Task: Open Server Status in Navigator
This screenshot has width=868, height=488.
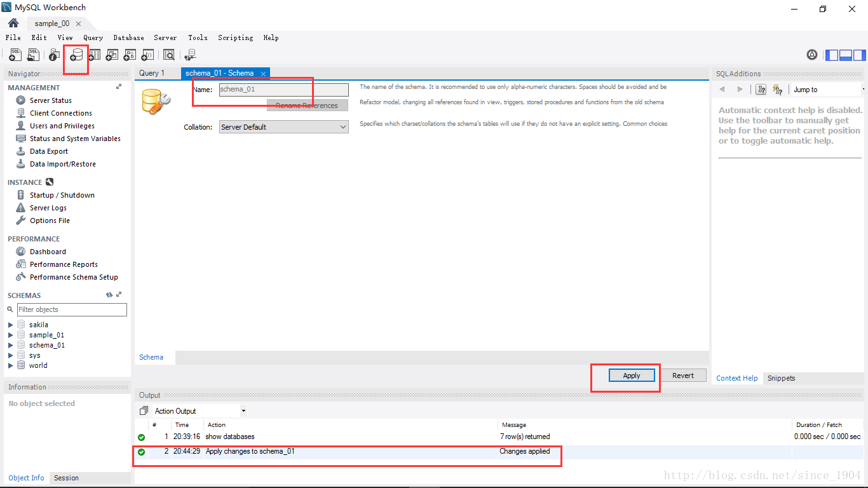Action: tap(50, 100)
